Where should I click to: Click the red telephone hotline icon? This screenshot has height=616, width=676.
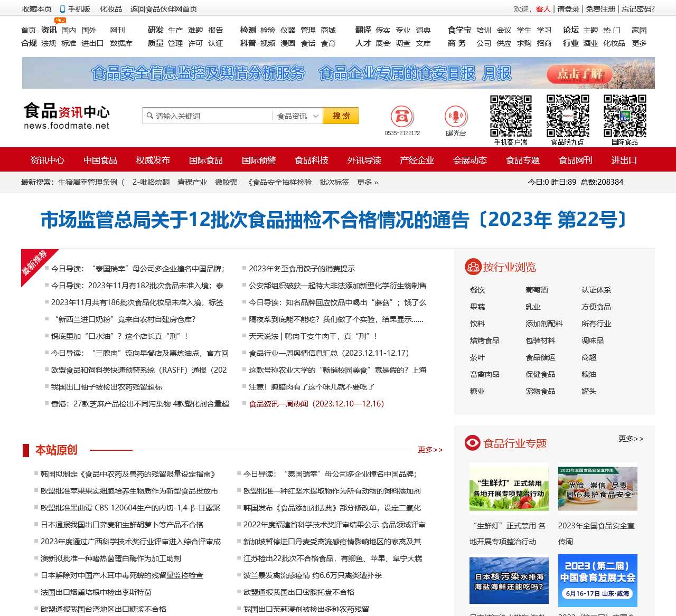coord(402,116)
